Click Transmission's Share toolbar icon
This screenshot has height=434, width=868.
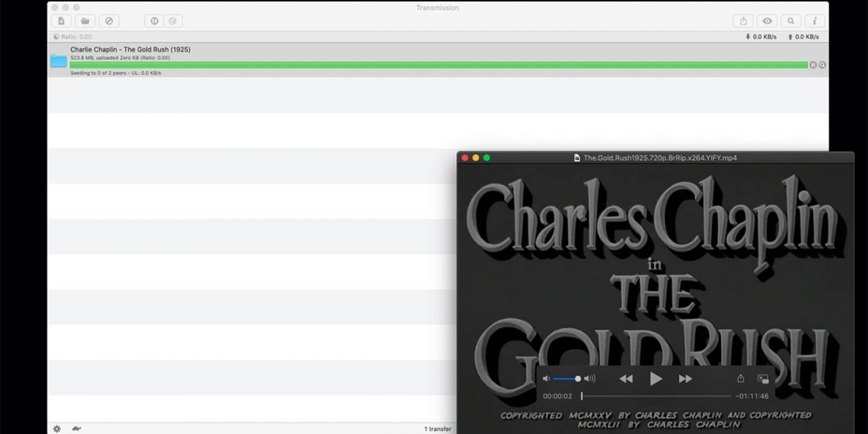(x=743, y=21)
